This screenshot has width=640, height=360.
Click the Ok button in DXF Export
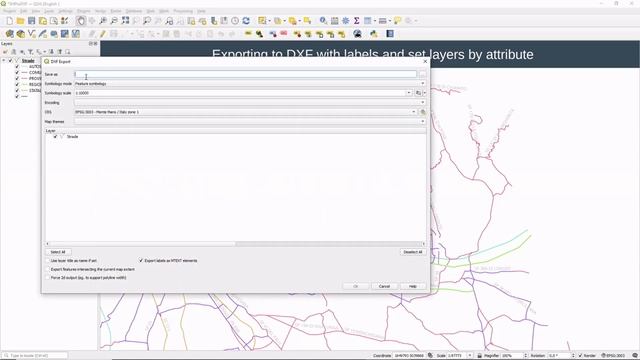click(356, 286)
